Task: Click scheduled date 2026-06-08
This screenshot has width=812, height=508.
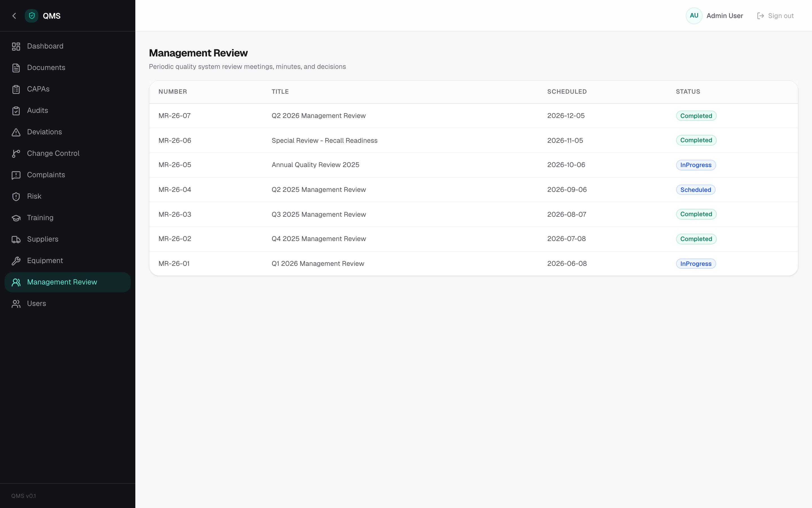Action: pos(567,264)
